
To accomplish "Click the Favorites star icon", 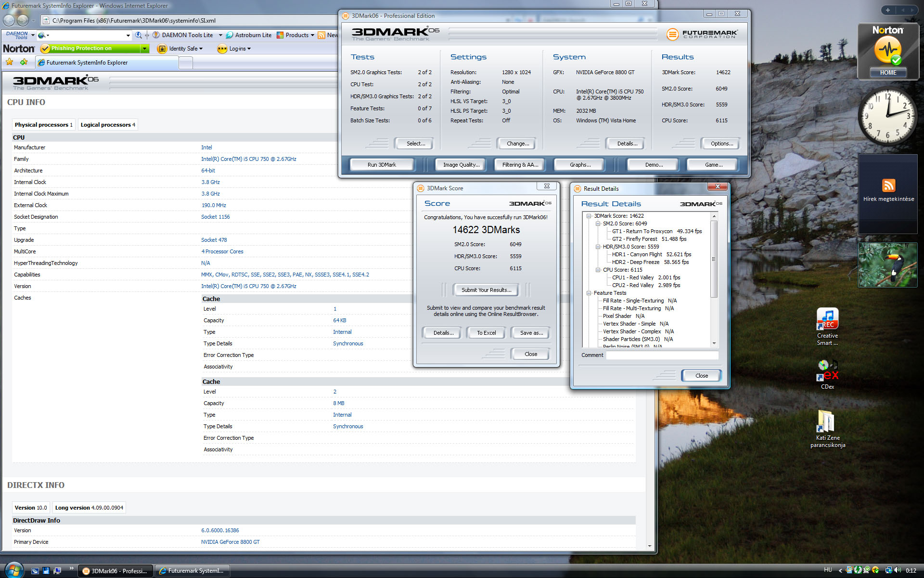I will click(9, 62).
